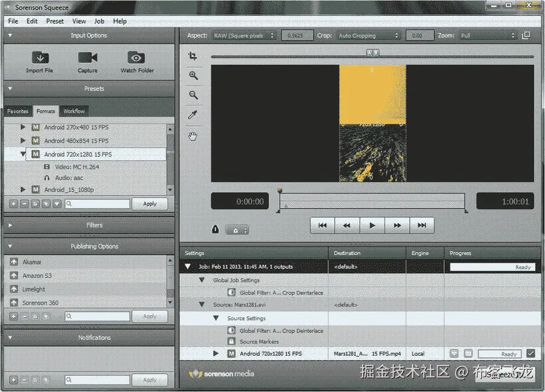Toggle the checkbox on Android 720x1280 output row
This screenshot has height=392, width=545.
click(530, 353)
